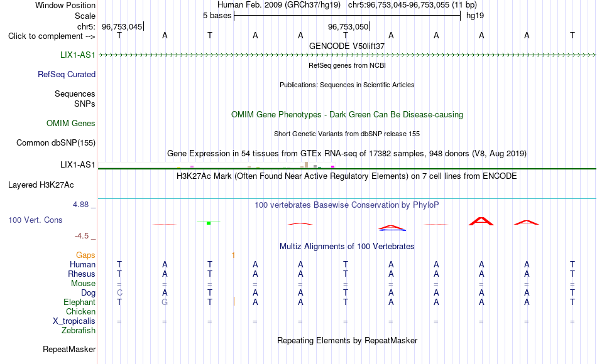Click the tallest red PhyloP 'A' logo

(x=481, y=222)
